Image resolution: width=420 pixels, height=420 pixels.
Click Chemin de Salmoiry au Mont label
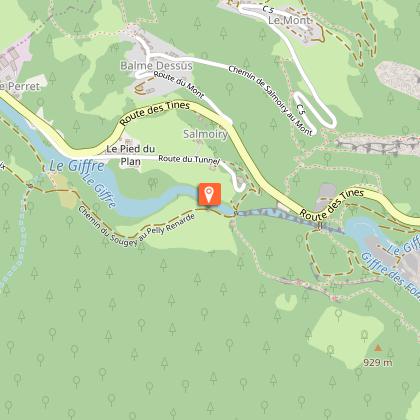[x=270, y=100]
